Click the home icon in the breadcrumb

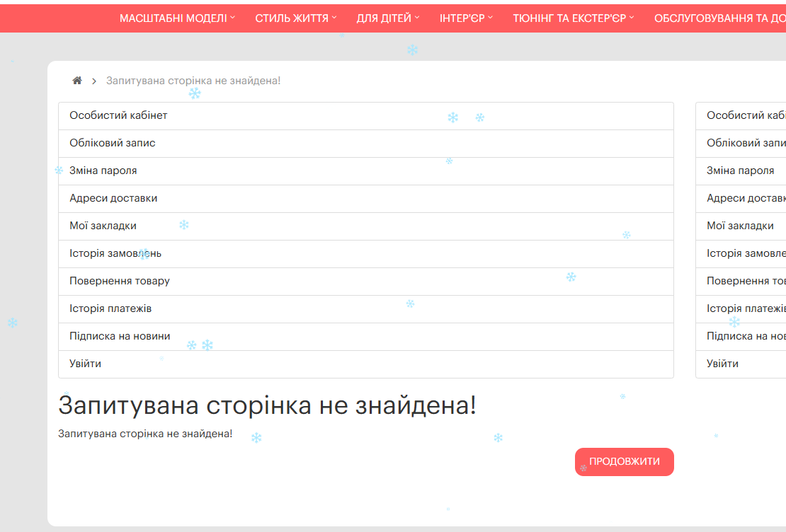tap(77, 81)
